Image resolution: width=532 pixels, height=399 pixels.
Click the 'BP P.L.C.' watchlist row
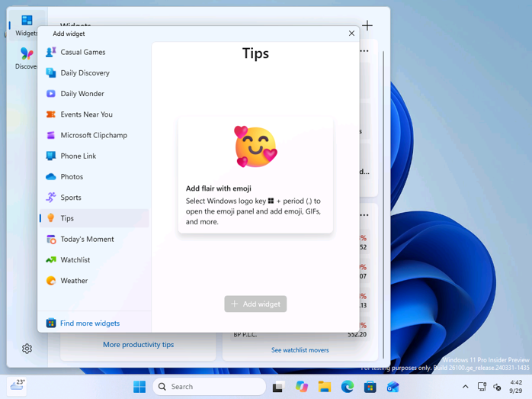tap(300, 335)
